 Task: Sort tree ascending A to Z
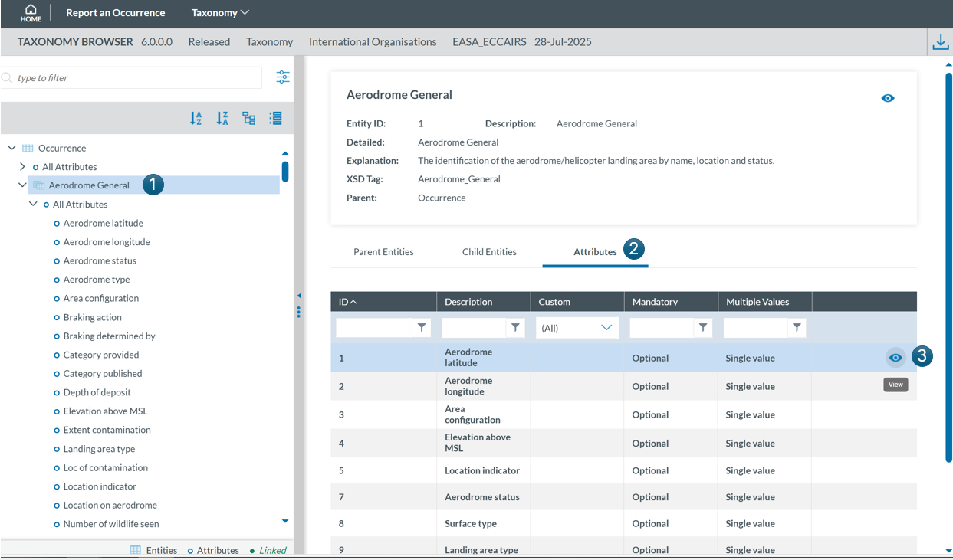click(x=196, y=118)
